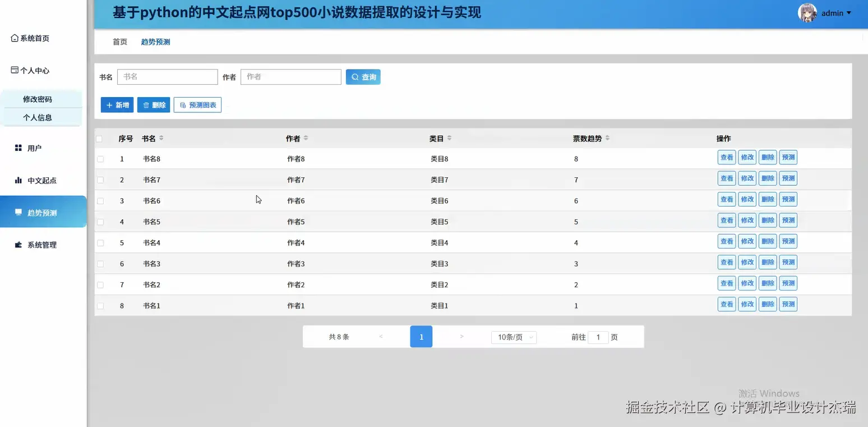Click the 前往 page number input
The width and height of the screenshot is (868, 427).
[x=598, y=337]
